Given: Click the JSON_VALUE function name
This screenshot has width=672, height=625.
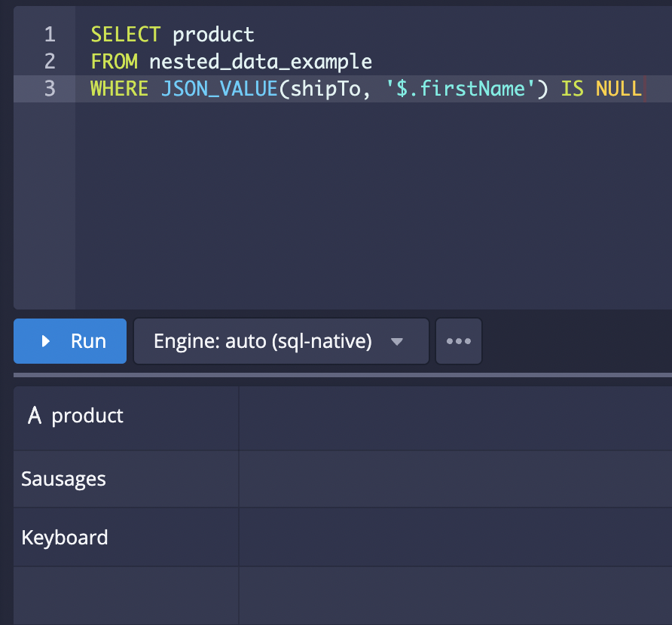Looking at the screenshot, I should click(x=219, y=88).
